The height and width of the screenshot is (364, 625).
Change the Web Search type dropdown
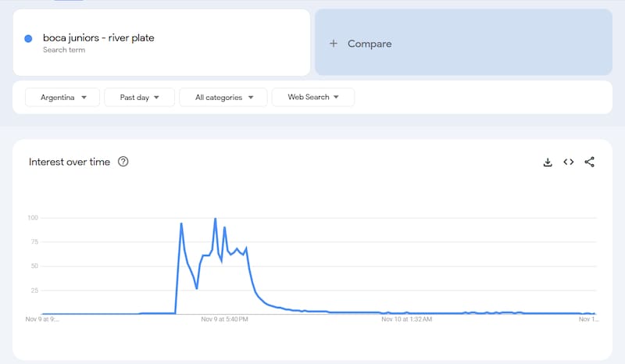[x=313, y=98]
